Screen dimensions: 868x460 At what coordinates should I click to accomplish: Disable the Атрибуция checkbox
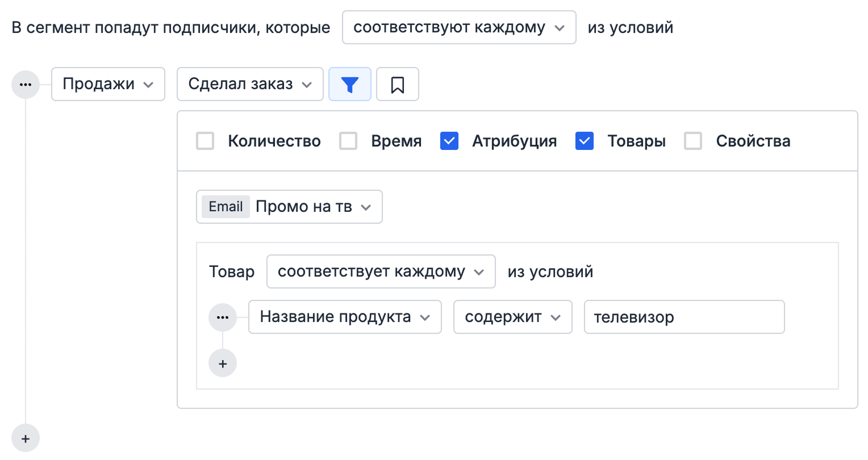[449, 141]
